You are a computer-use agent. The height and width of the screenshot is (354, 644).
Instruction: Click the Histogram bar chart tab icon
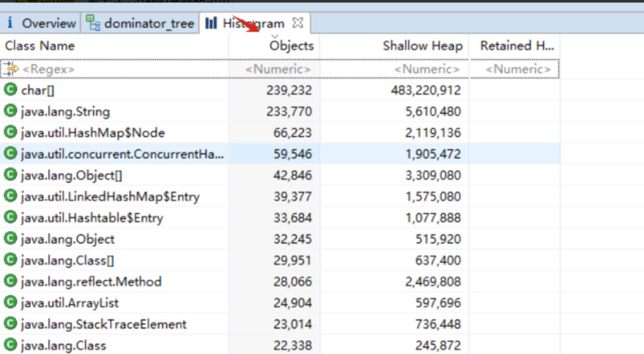coord(211,23)
